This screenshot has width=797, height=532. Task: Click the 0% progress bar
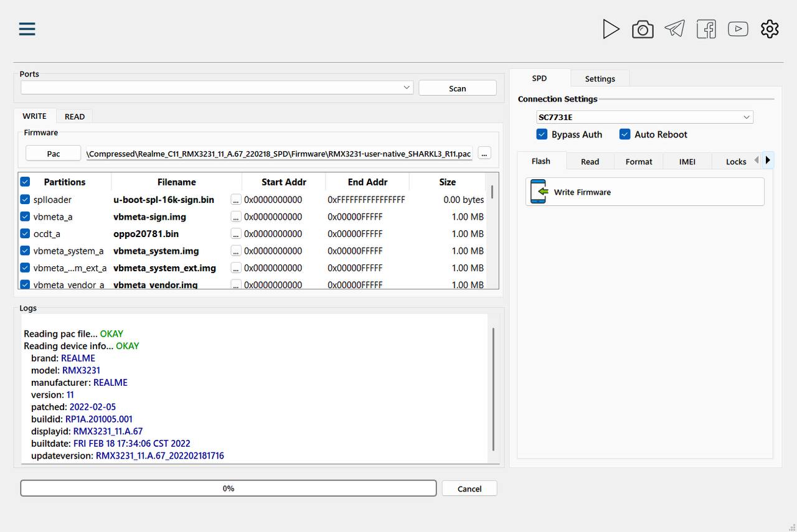click(x=228, y=488)
